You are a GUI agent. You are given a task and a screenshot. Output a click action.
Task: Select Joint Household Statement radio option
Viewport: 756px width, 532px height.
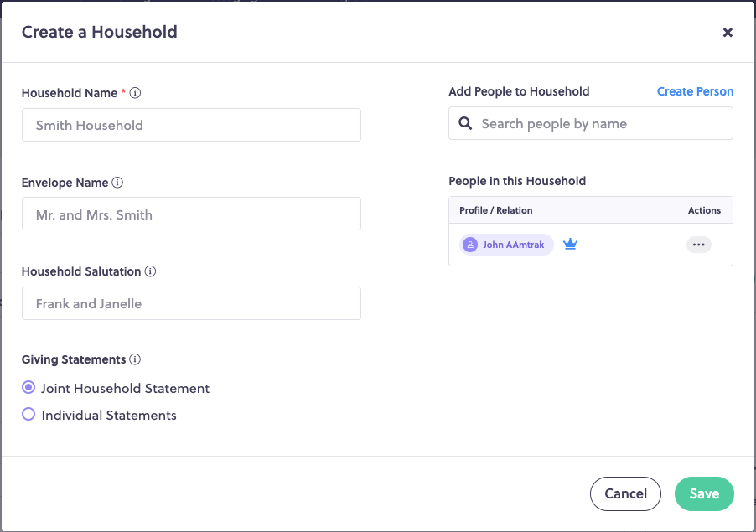pyautogui.click(x=28, y=387)
